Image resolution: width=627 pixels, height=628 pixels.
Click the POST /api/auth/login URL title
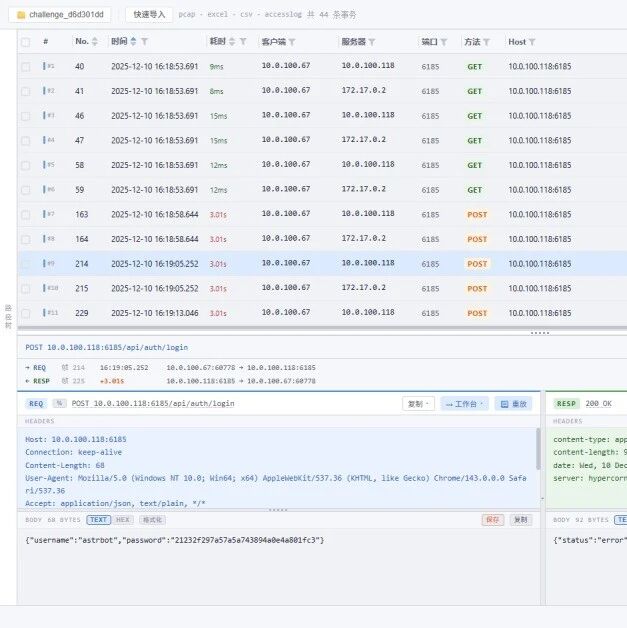[x=107, y=347]
